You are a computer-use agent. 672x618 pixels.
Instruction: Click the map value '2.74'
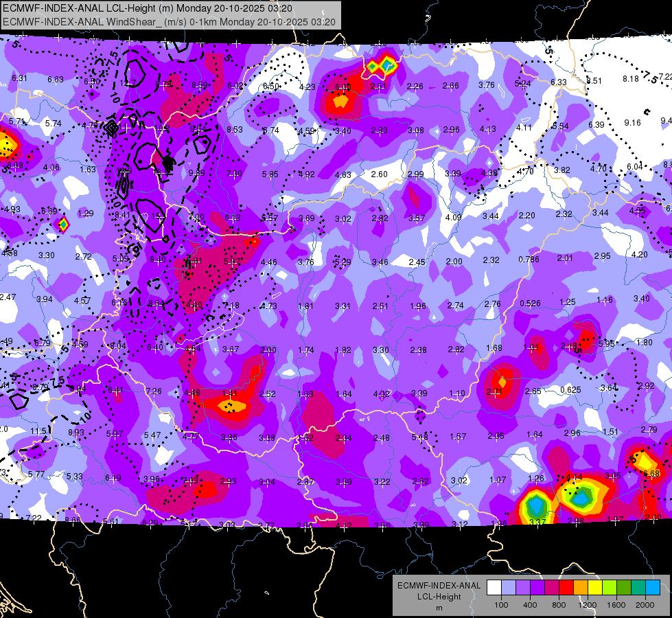456,306
